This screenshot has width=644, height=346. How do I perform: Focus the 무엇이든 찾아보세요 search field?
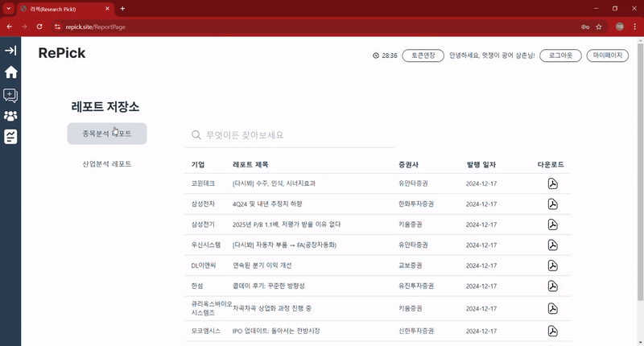coord(290,135)
